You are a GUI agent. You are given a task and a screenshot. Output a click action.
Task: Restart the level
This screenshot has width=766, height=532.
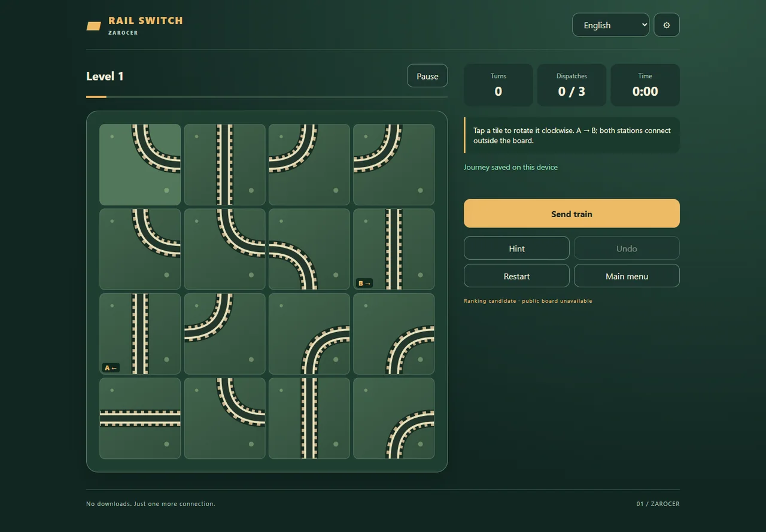pyautogui.click(x=516, y=276)
